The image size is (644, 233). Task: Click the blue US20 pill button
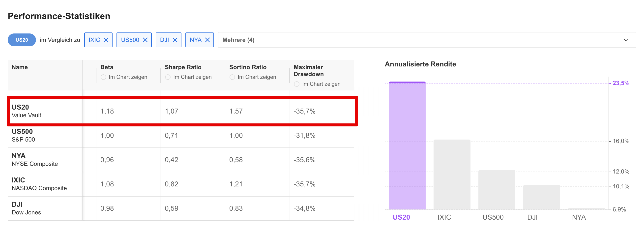coord(22,40)
